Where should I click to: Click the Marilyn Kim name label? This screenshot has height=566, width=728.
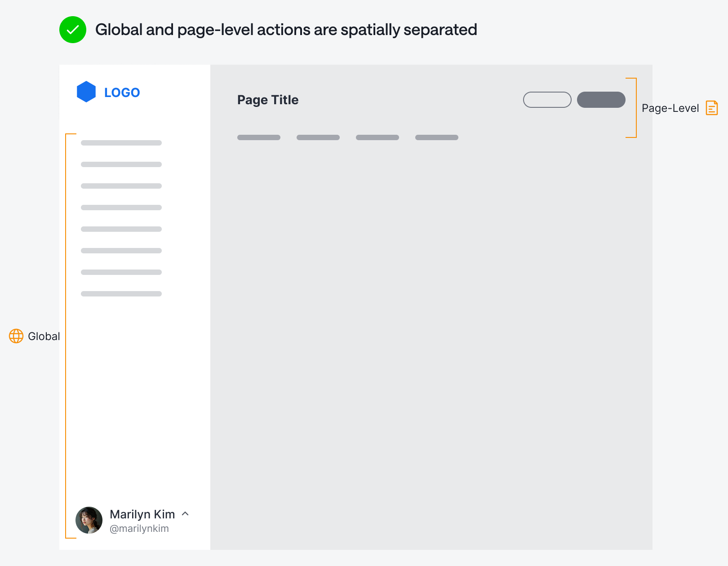(x=142, y=514)
